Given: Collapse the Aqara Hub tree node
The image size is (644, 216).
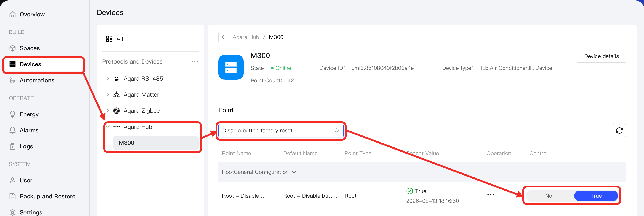Looking at the screenshot, I should tap(108, 127).
